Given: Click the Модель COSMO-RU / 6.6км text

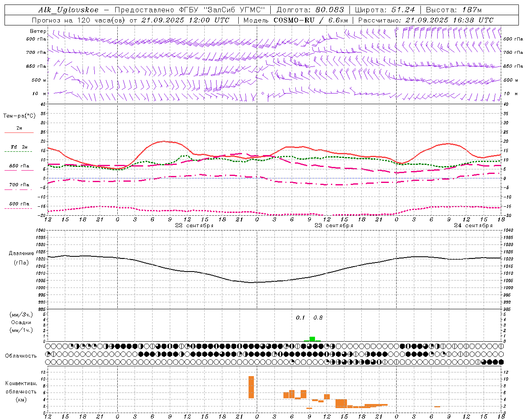Looking at the screenshot, I should pyautogui.click(x=296, y=20).
